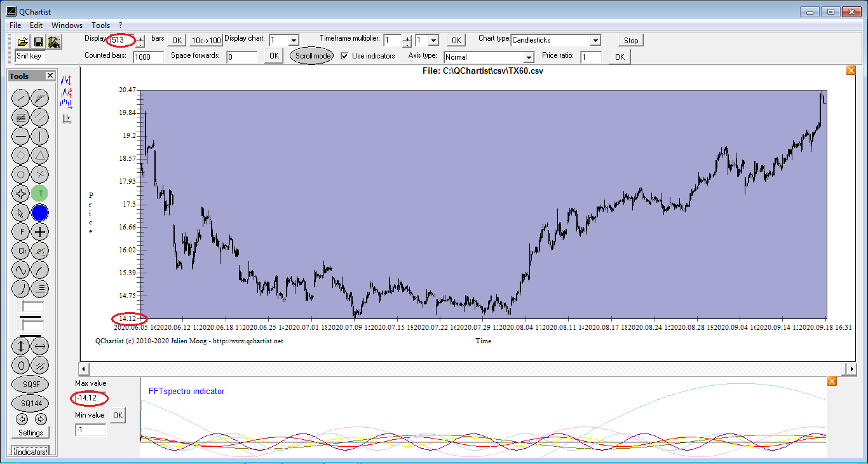Click the Settings button in Tools panel
This screenshot has width=868, height=464.
[x=31, y=433]
